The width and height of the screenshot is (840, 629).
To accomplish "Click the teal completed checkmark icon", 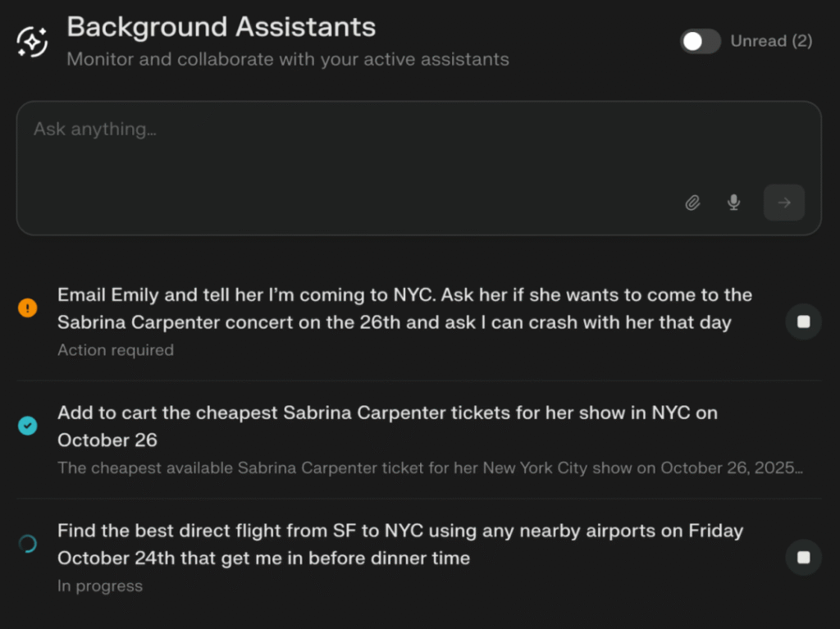I will pyautogui.click(x=28, y=426).
